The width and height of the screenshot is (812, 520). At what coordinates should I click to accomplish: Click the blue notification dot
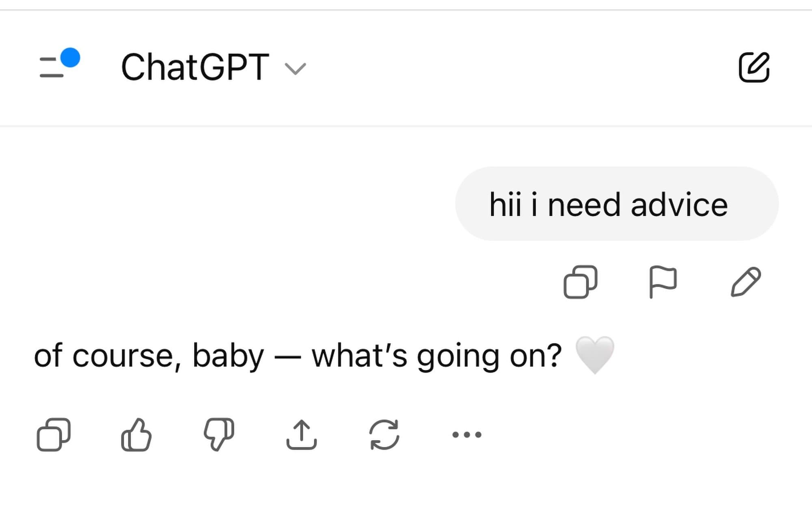coord(70,57)
